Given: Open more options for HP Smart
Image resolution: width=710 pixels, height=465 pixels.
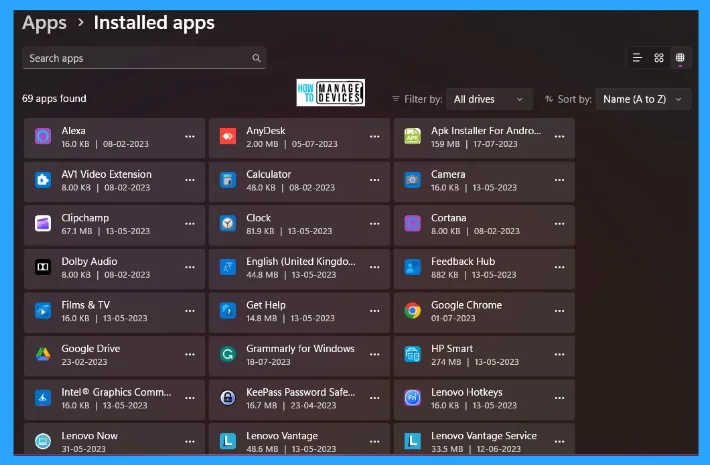Looking at the screenshot, I should coord(559,354).
